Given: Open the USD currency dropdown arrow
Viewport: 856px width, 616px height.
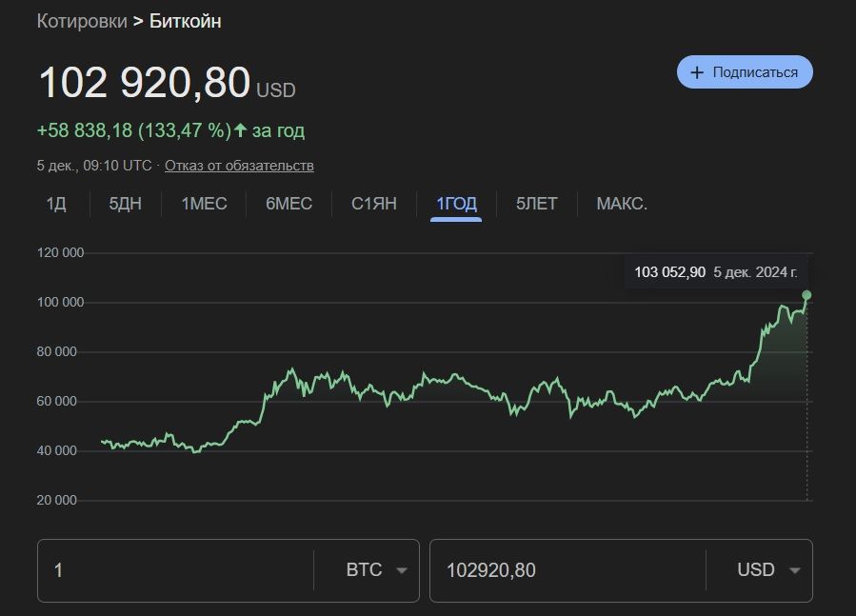Looking at the screenshot, I should tap(794, 570).
